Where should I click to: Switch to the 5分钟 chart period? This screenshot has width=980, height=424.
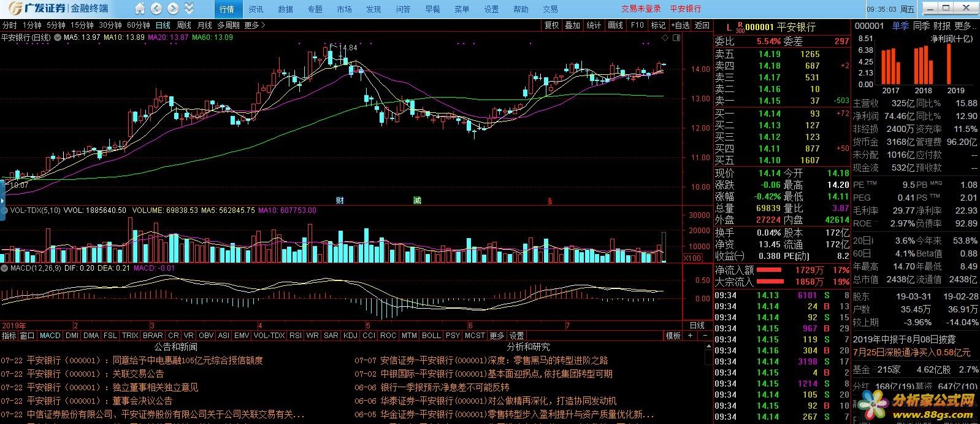pos(56,26)
